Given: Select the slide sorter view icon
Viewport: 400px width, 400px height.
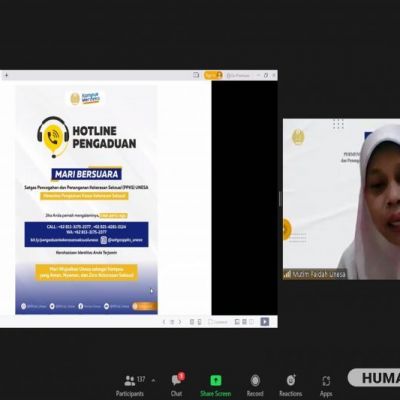Looking at the screenshot, I should point(244,322).
